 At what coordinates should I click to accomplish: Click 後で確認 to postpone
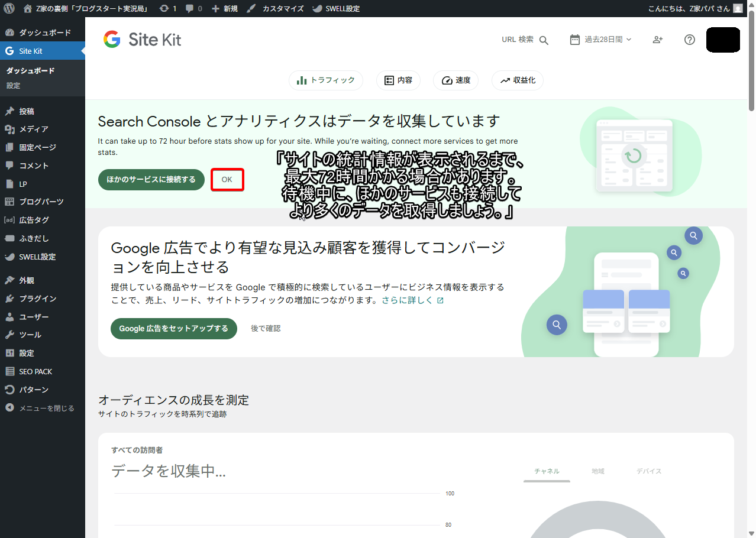pyautogui.click(x=266, y=329)
